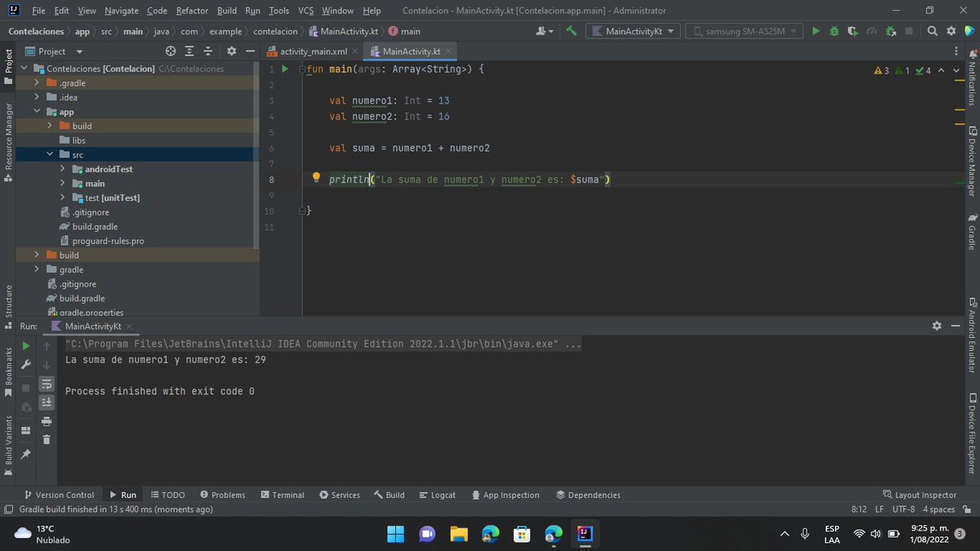Toggle the Resource Manager side panel
The width and height of the screenshot is (980, 551).
click(x=8, y=143)
